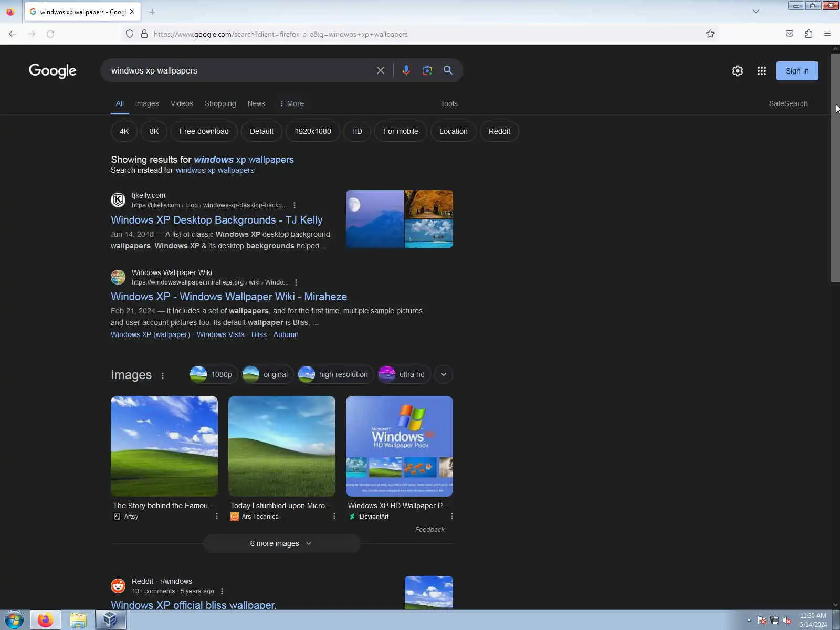
Task: Save page to Pocket icon
Action: tap(790, 34)
